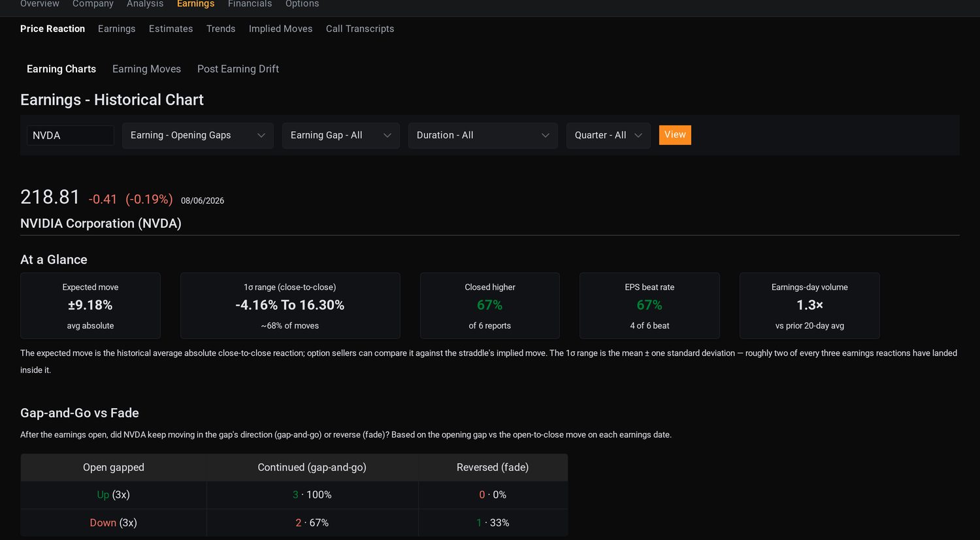Open the Overview tab
The image size is (980, 540).
(x=40, y=4)
